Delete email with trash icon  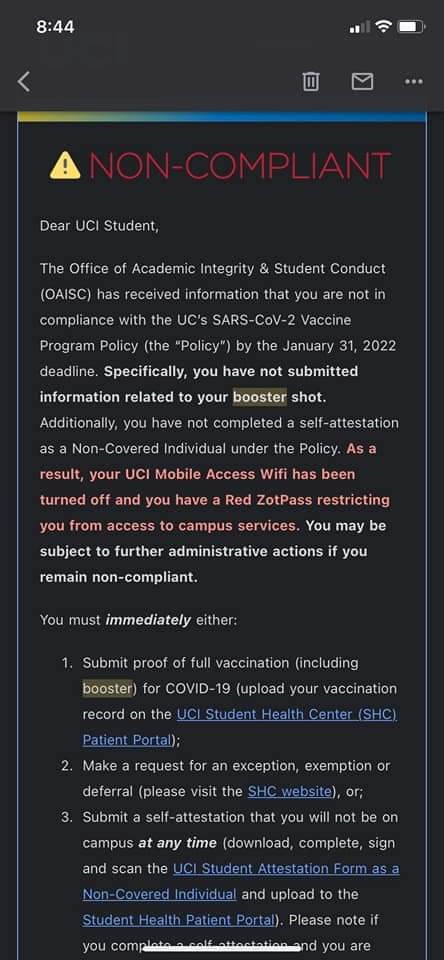coord(311,81)
